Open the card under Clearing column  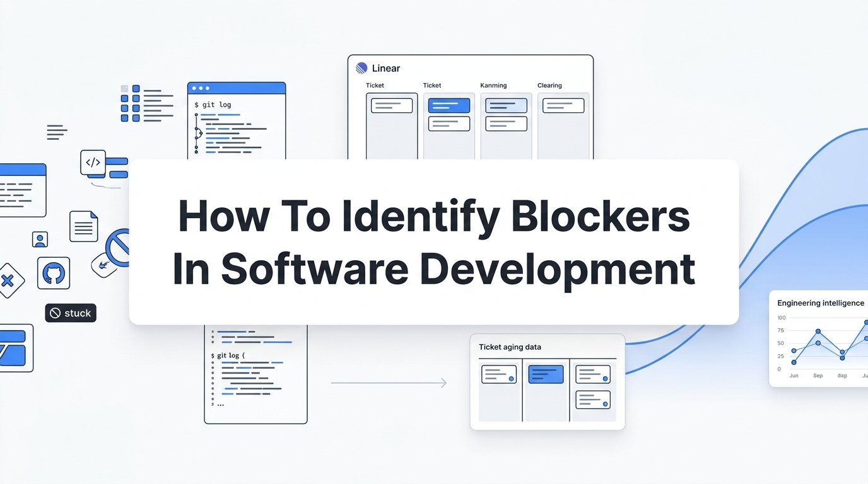pyautogui.click(x=563, y=105)
